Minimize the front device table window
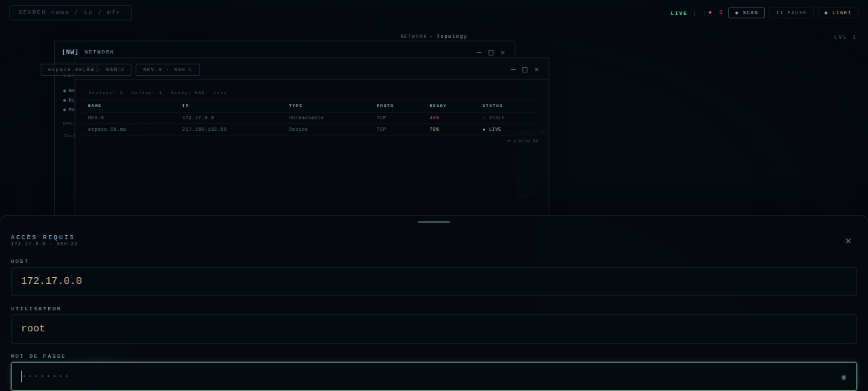This screenshot has width=868, height=391. point(513,69)
